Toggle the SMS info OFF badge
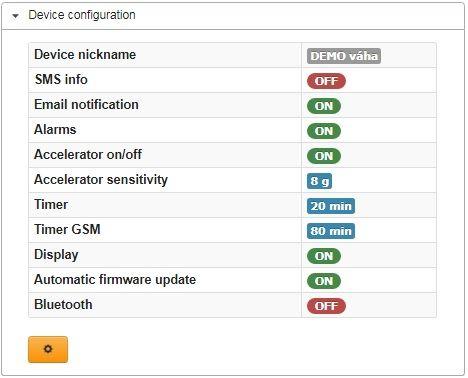The image size is (468, 378). (326, 81)
